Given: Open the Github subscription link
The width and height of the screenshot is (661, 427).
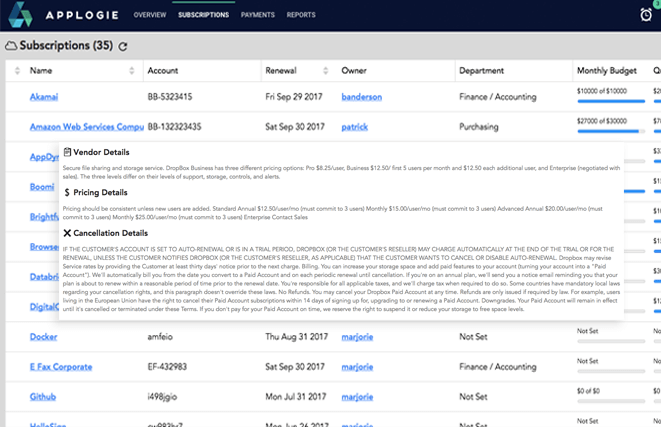Looking at the screenshot, I should point(43,397).
